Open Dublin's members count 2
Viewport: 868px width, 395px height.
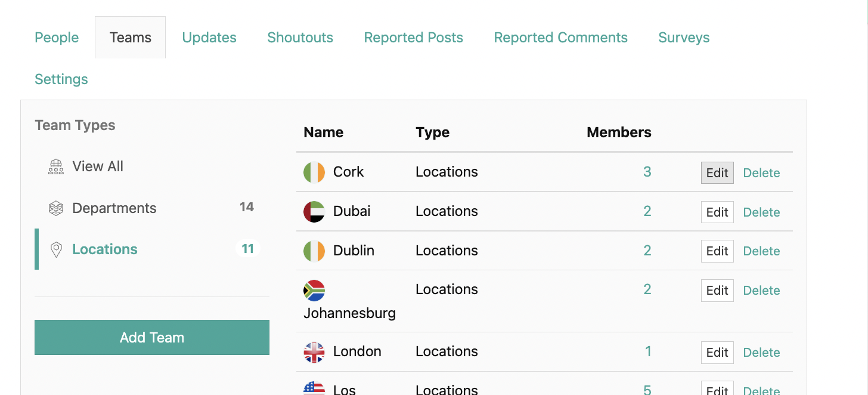click(x=647, y=251)
